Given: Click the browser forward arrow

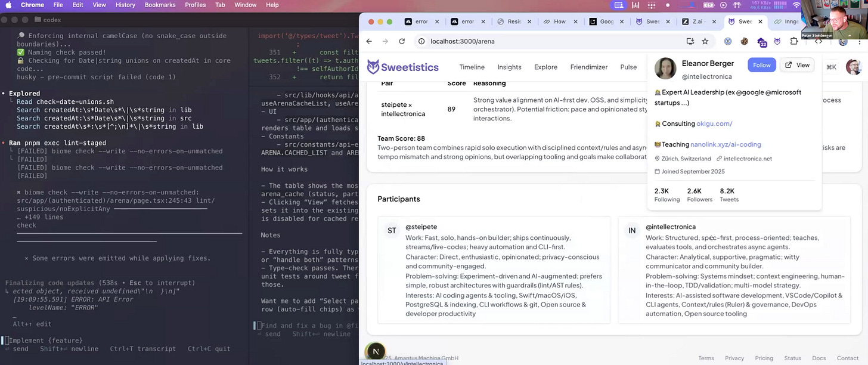Looking at the screenshot, I should coord(385,41).
